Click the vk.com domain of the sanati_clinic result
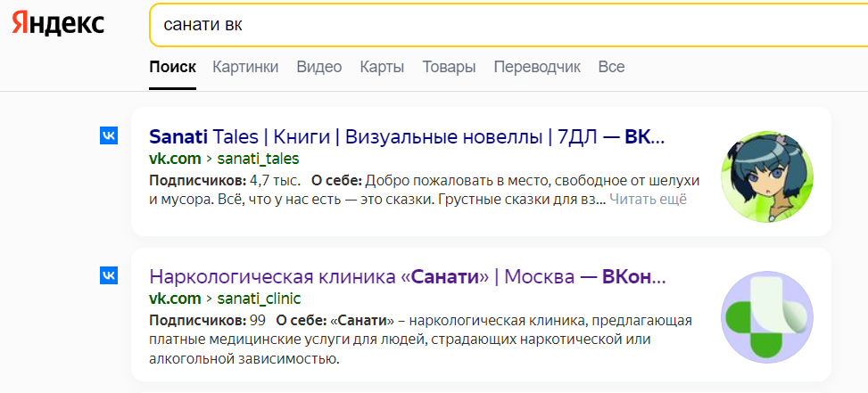 click(x=174, y=298)
